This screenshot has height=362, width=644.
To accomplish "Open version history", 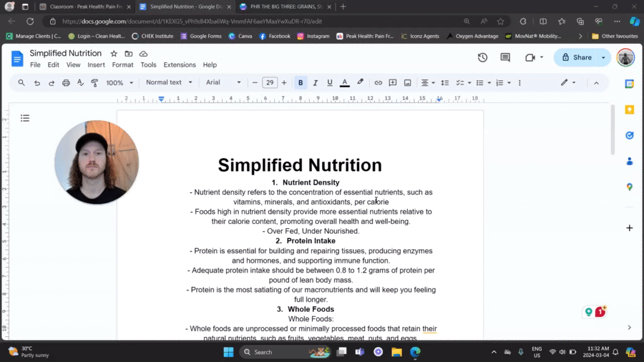I will [482, 57].
